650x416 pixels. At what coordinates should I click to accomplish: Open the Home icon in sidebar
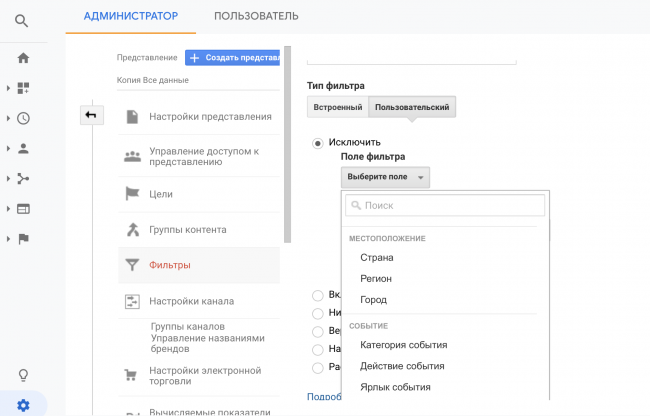(x=23, y=58)
